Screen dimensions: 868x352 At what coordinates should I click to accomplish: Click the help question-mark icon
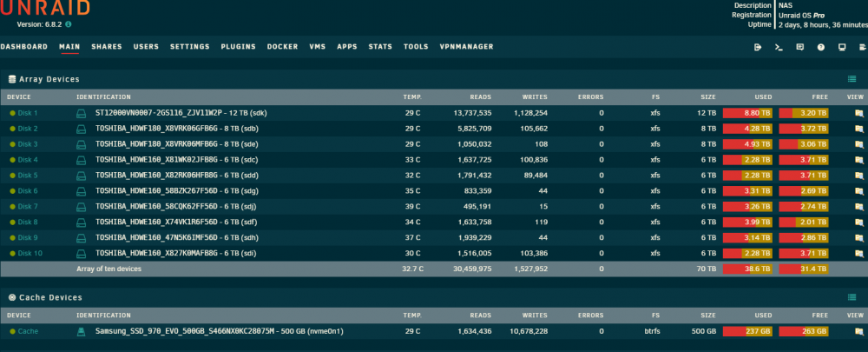pos(821,47)
